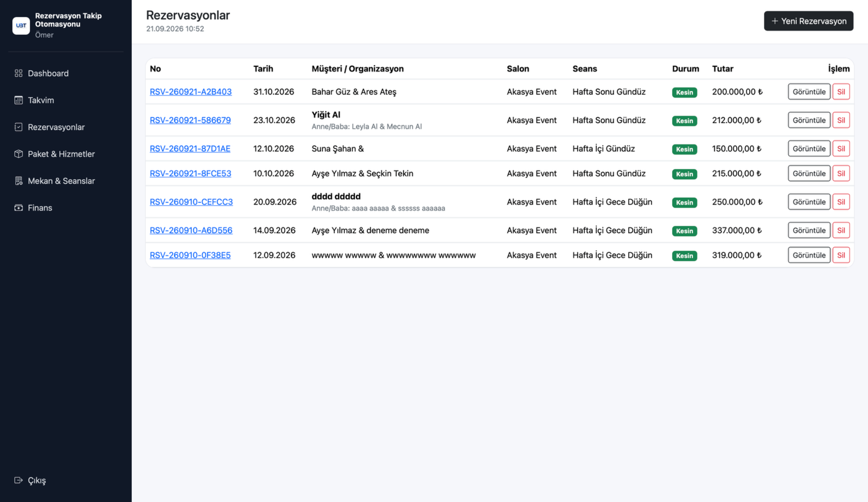Delete Bahar Güz reservation with Sil
Screen dimensions: 868x502
click(841, 92)
